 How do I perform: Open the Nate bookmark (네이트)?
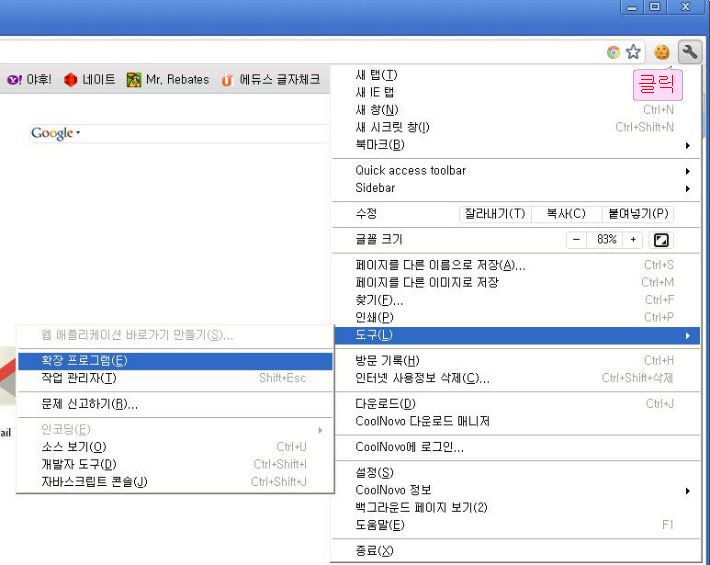coord(89,80)
